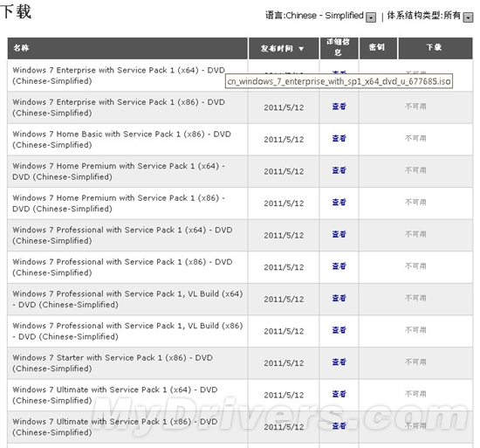Select Windows 7 Home Premium SP1 (x86) title

pos(119,203)
